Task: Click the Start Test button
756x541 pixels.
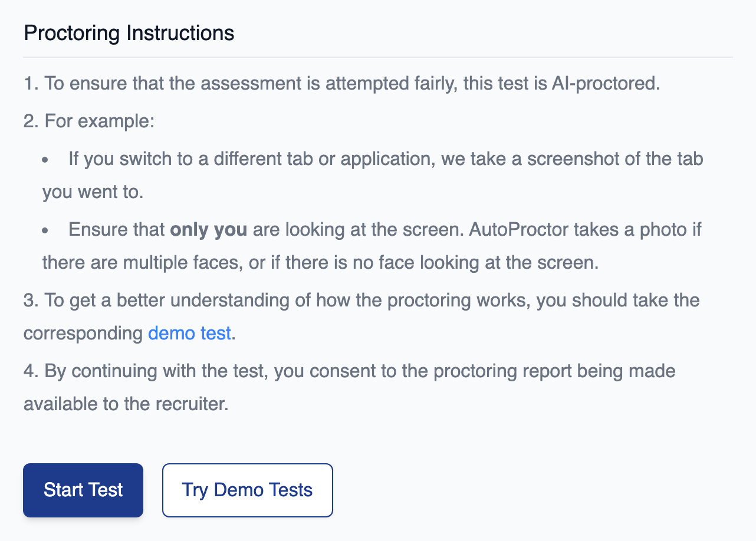Action: (x=83, y=490)
